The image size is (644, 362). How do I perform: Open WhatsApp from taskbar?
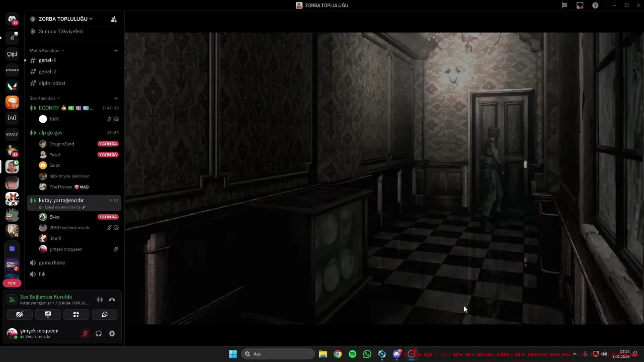[x=367, y=354]
